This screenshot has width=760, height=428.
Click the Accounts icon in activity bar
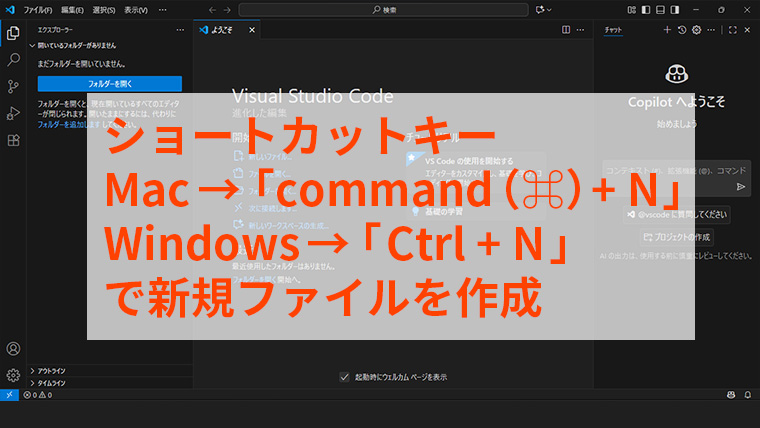point(13,349)
